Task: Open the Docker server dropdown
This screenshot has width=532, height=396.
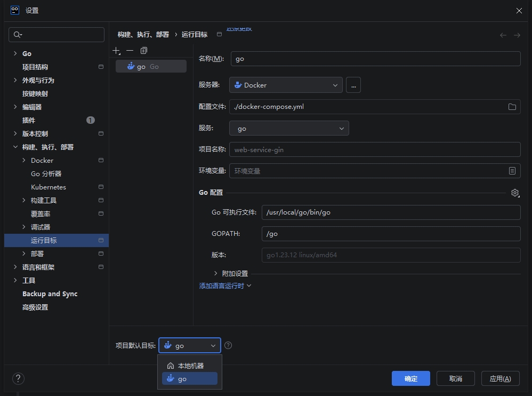Action: (x=286, y=85)
